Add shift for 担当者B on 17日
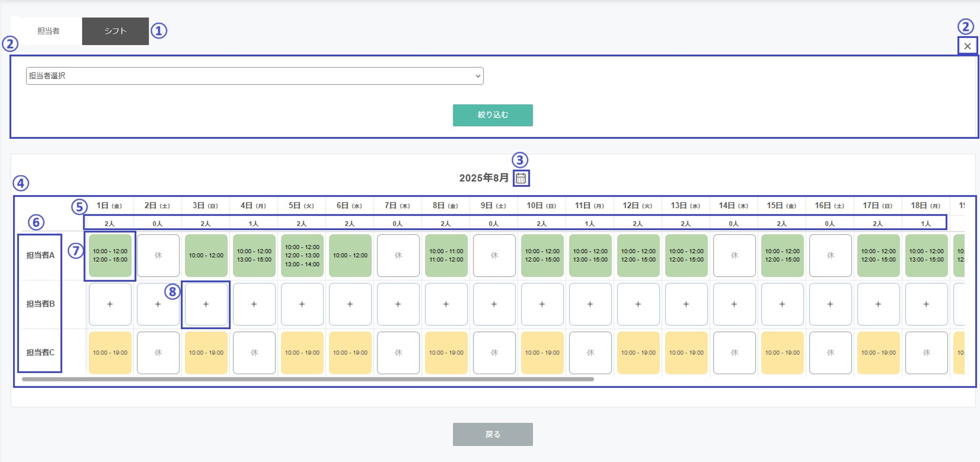Screen dimensions: 980x462 878,304
